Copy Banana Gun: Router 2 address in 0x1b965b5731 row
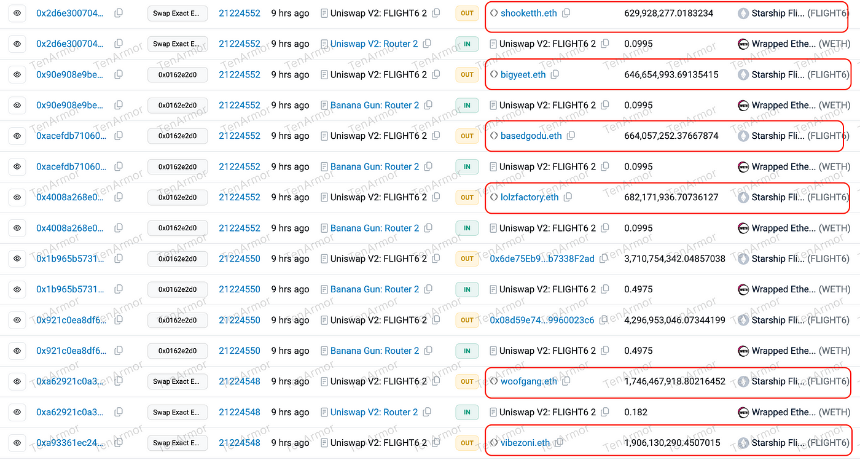Image resolution: width=860 pixels, height=460 pixels. tap(428, 289)
